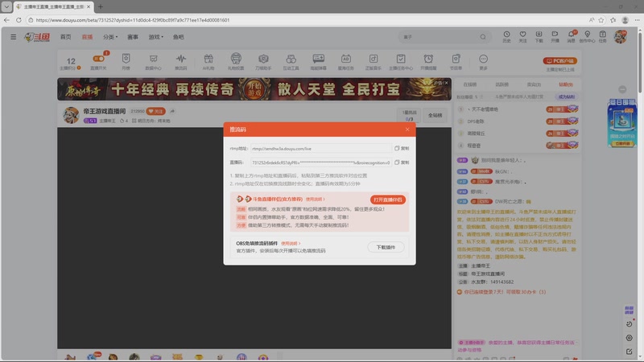Click the search magnifier icon
The image size is (644, 362).
(x=483, y=37)
